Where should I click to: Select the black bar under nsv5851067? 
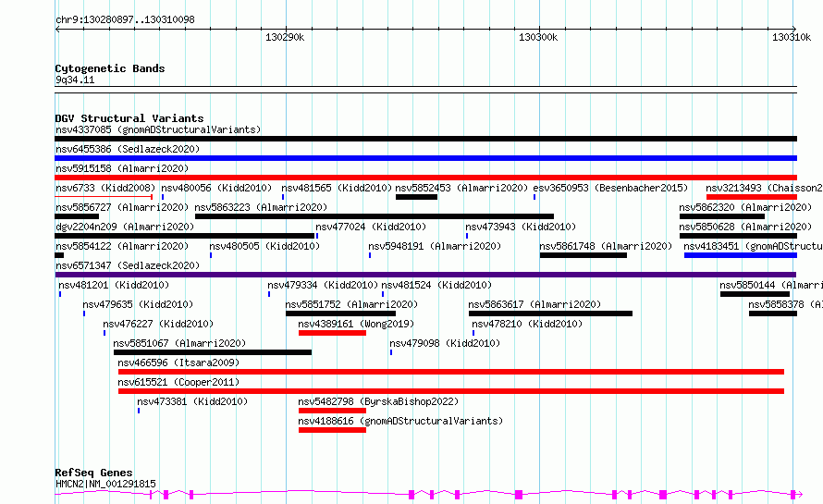pyautogui.click(x=213, y=352)
